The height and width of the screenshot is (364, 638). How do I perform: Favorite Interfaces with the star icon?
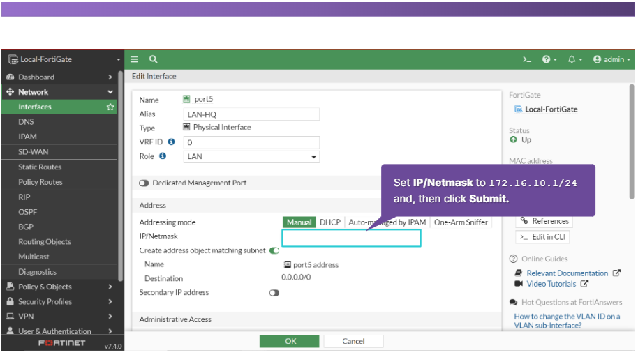pos(110,107)
